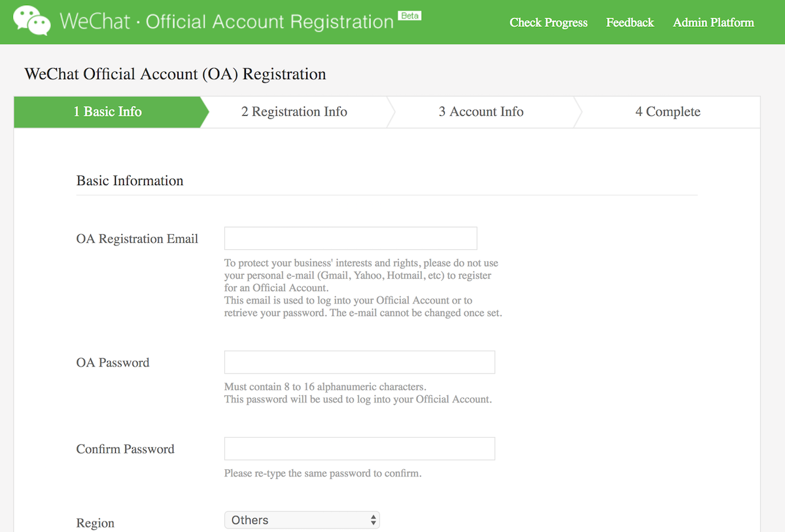This screenshot has width=785, height=532.
Task: Focus the Confirm Password field
Action: tap(359, 449)
